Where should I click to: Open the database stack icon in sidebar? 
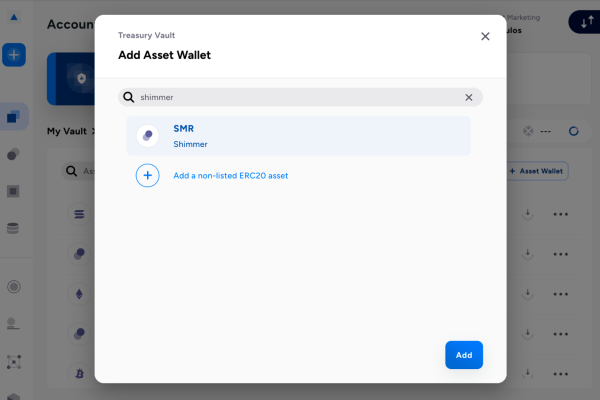[x=14, y=227]
